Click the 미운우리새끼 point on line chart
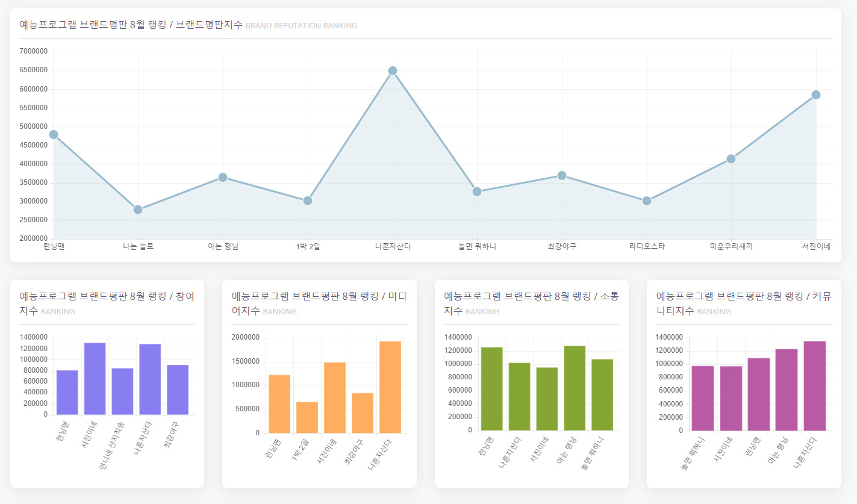 (731, 159)
